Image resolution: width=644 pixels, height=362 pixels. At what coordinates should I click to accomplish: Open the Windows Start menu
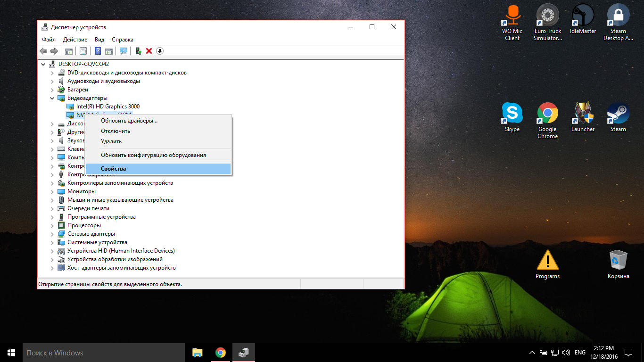[11, 353]
